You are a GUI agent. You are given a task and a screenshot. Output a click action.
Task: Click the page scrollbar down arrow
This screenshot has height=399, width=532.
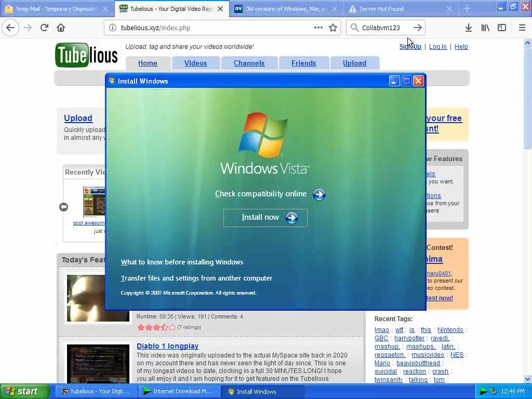527,379
